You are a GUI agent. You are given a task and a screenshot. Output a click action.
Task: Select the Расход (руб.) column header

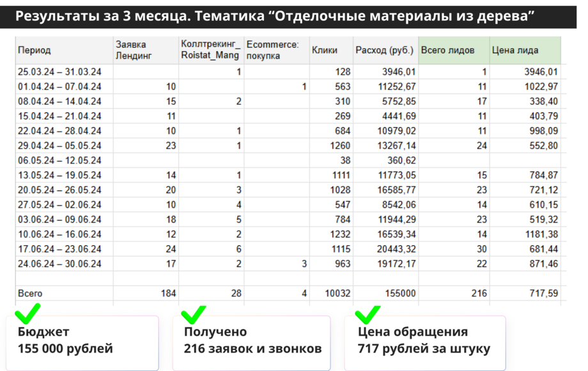(385, 50)
